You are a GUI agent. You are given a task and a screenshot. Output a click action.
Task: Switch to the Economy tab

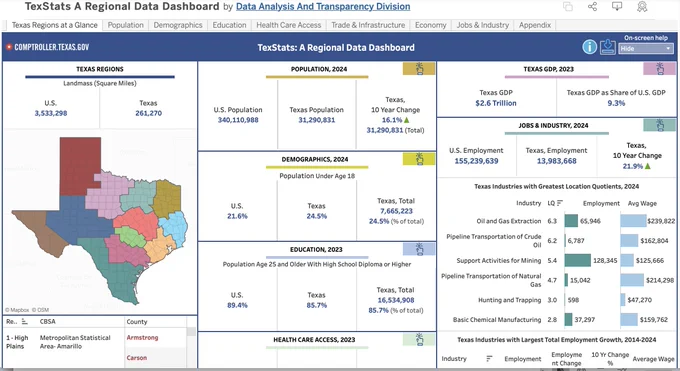(430, 25)
